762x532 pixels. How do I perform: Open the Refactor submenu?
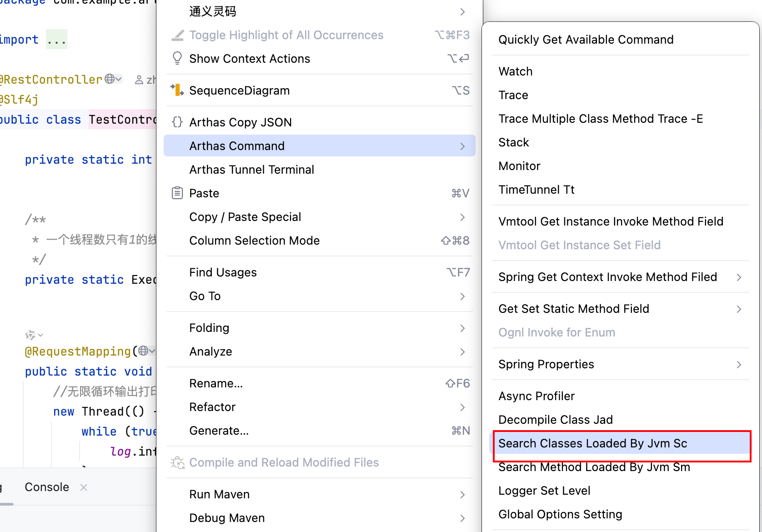pyautogui.click(x=212, y=407)
